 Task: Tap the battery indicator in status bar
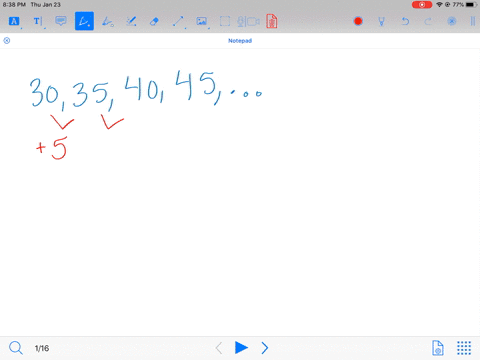click(470, 5)
